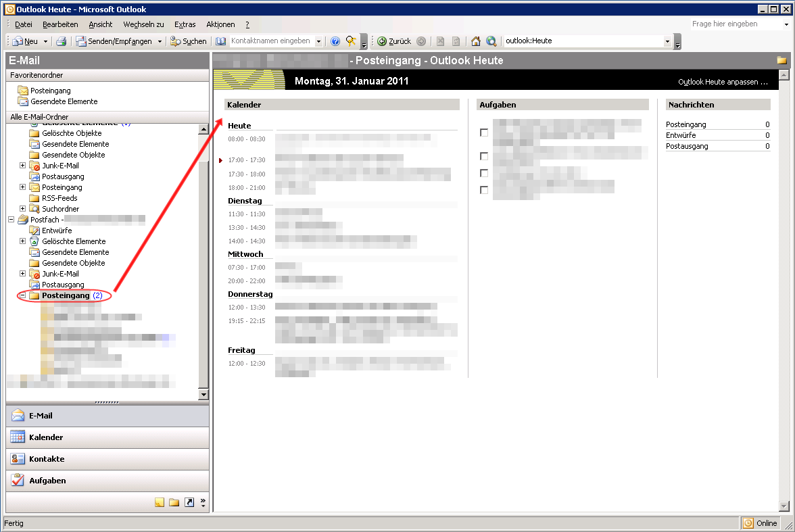Click the blue help question-mark icon
Viewport: 795px width, 532px height.
tap(335, 41)
